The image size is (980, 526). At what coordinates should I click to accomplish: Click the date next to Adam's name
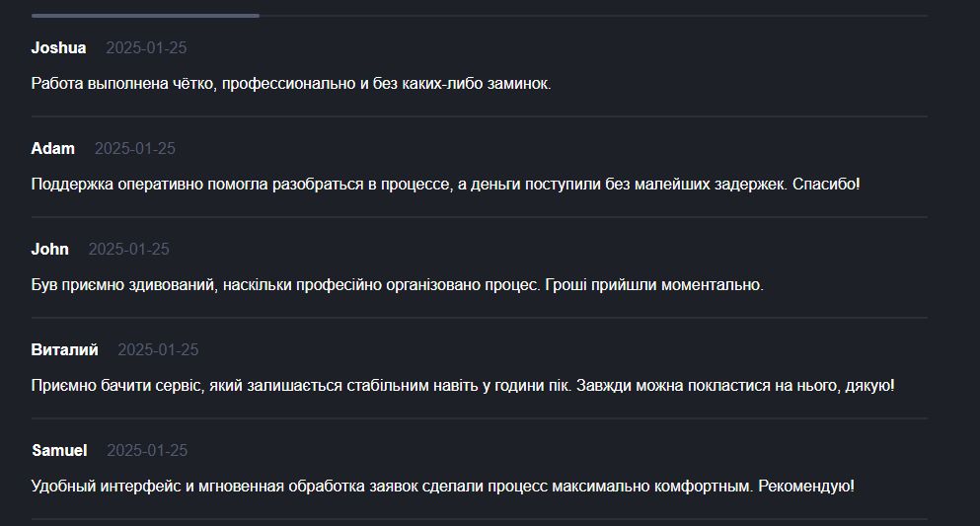tap(134, 149)
